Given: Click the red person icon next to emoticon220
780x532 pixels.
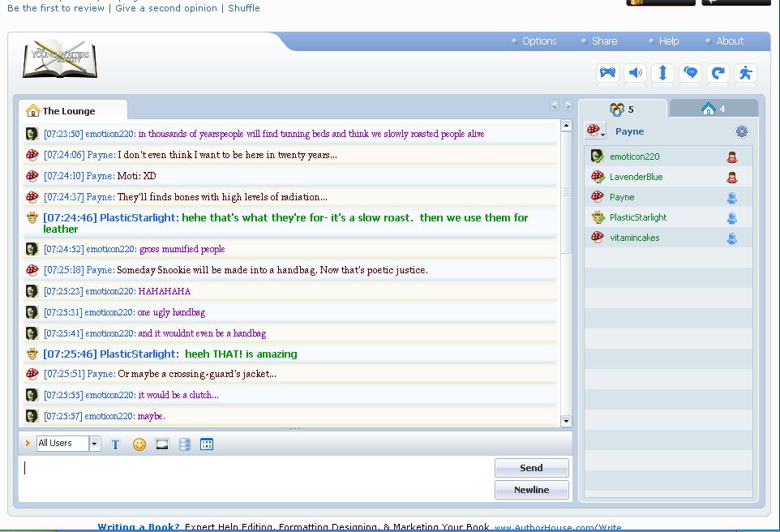Looking at the screenshot, I should click(x=731, y=157).
